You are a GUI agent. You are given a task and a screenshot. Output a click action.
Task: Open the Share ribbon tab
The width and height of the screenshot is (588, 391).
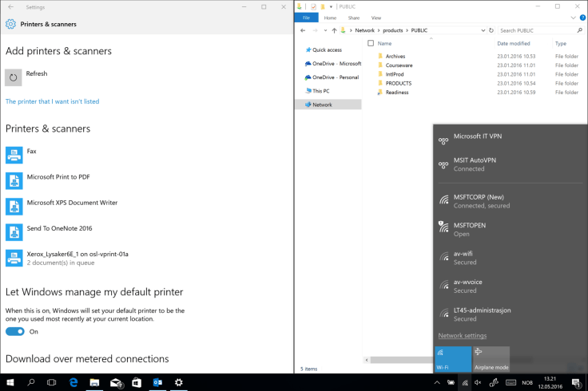pyautogui.click(x=354, y=18)
